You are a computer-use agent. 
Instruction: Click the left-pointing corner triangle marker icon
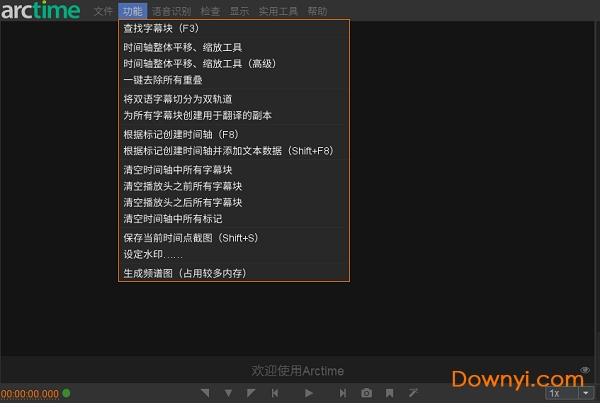(205, 393)
